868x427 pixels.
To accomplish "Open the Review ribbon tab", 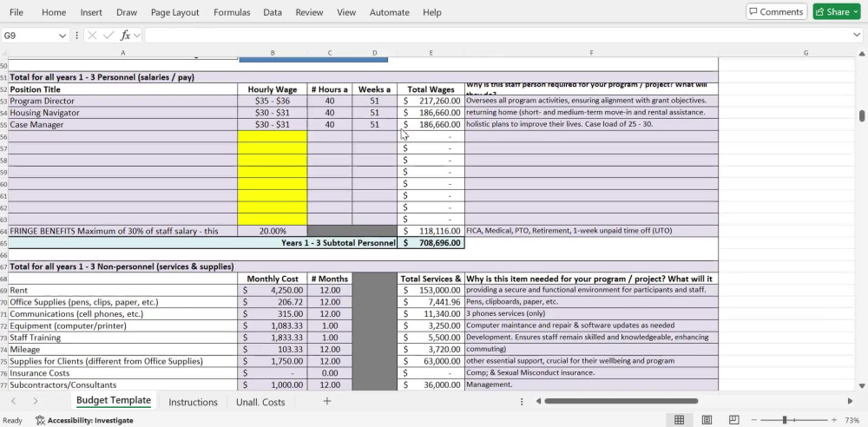I will pyautogui.click(x=310, y=12).
